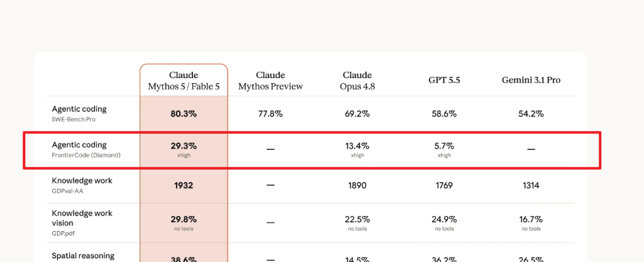
Task: Click the 13.4% xhigh Opus score
Action: coord(357,150)
